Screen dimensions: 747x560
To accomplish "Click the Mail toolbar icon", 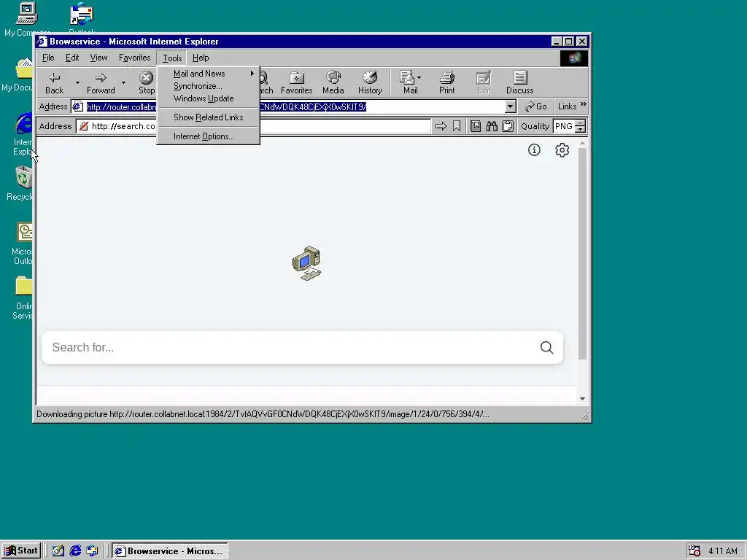I will (408, 82).
